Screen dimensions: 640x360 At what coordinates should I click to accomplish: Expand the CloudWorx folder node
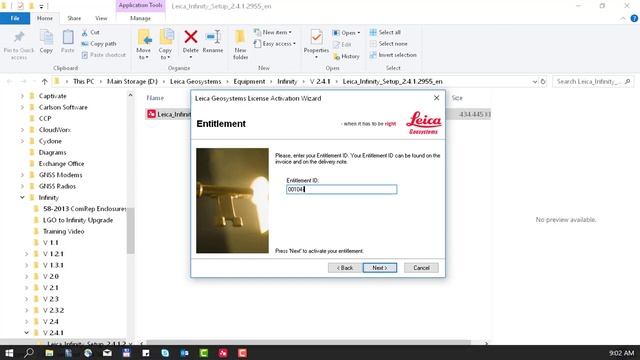22,130
